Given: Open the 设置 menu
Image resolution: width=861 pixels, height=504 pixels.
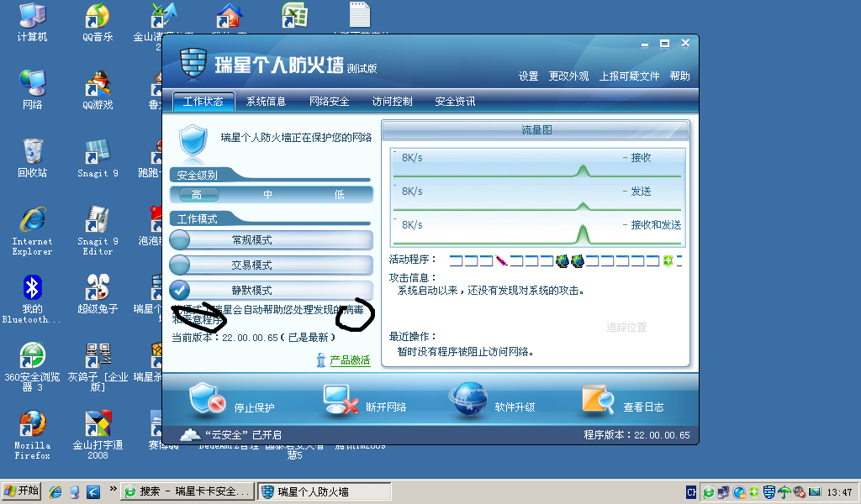Looking at the screenshot, I should click(x=528, y=76).
